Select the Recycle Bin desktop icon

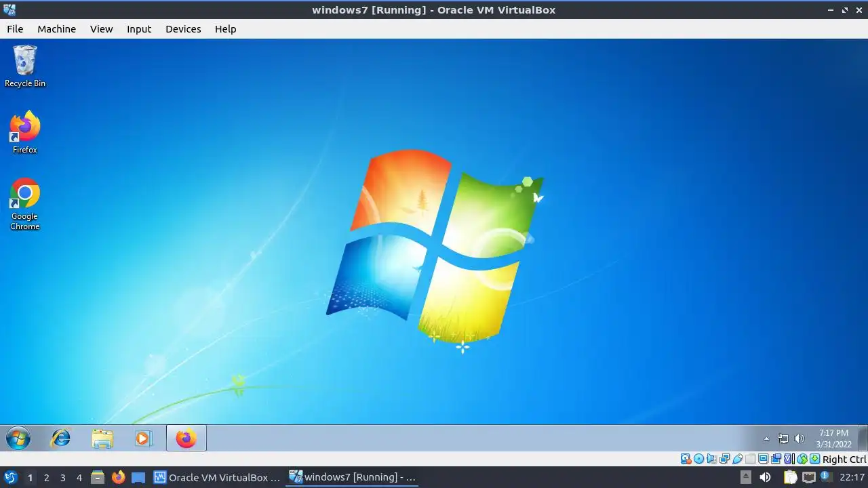pyautogui.click(x=25, y=66)
